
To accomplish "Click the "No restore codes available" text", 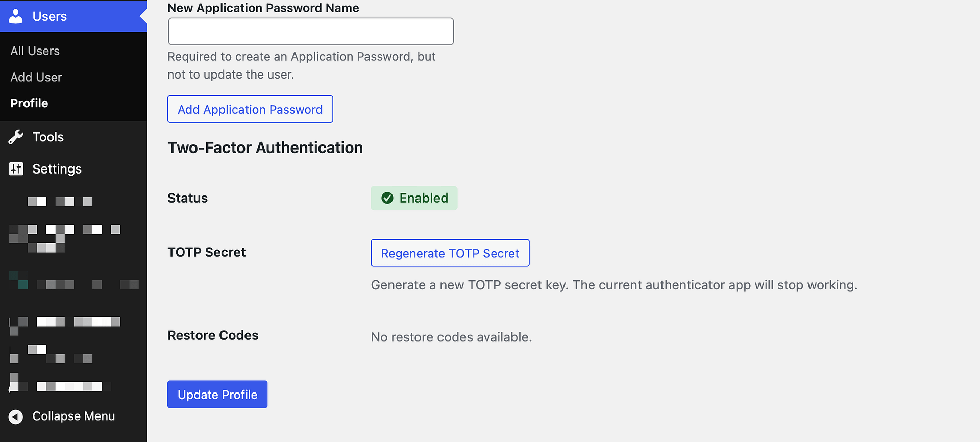I will click(451, 337).
